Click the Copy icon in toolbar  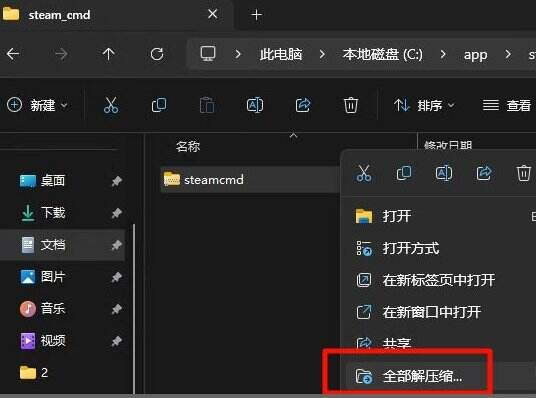(159, 105)
